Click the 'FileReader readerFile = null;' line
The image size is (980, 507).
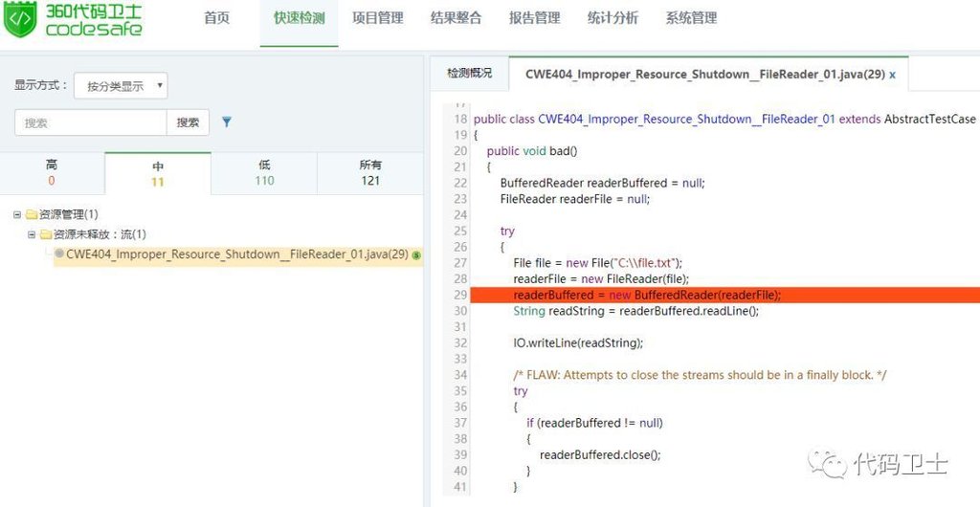[x=575, y=199]
